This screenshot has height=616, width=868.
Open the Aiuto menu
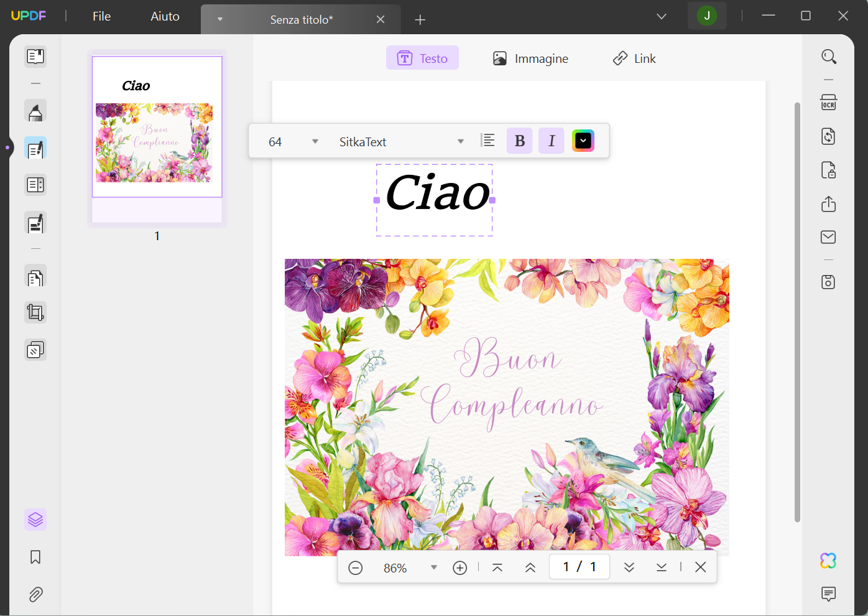pos(164,16)
